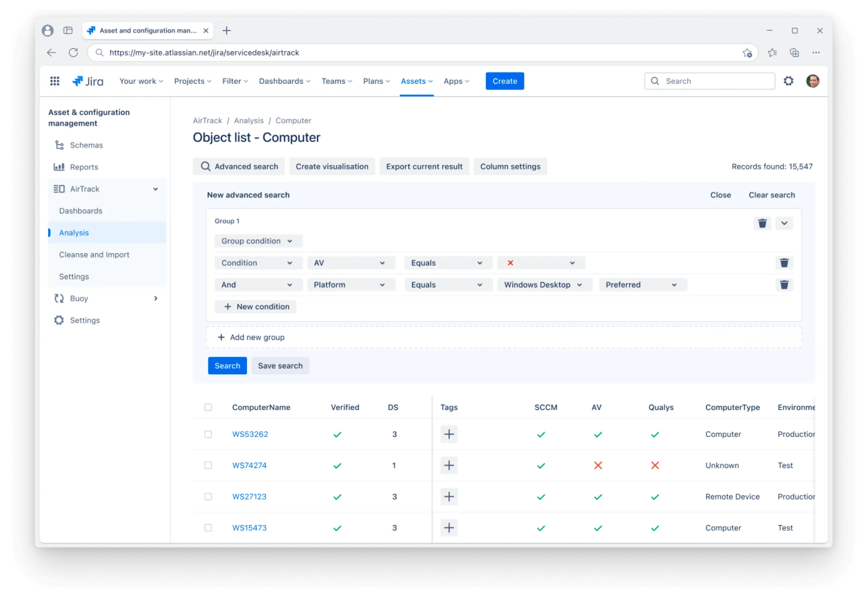Click the Buoy icon in sidebar
Screen dimensions: 868x600
pyautogui.click(x=59, y=298)
